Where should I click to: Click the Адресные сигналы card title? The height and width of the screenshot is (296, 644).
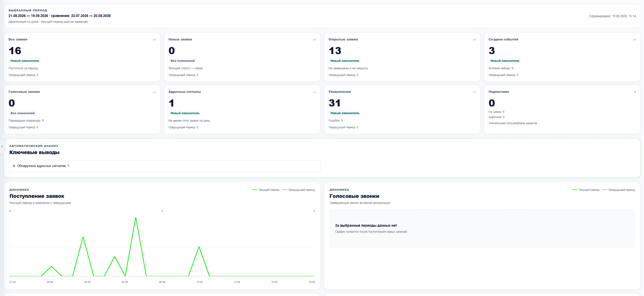point(185,92)
